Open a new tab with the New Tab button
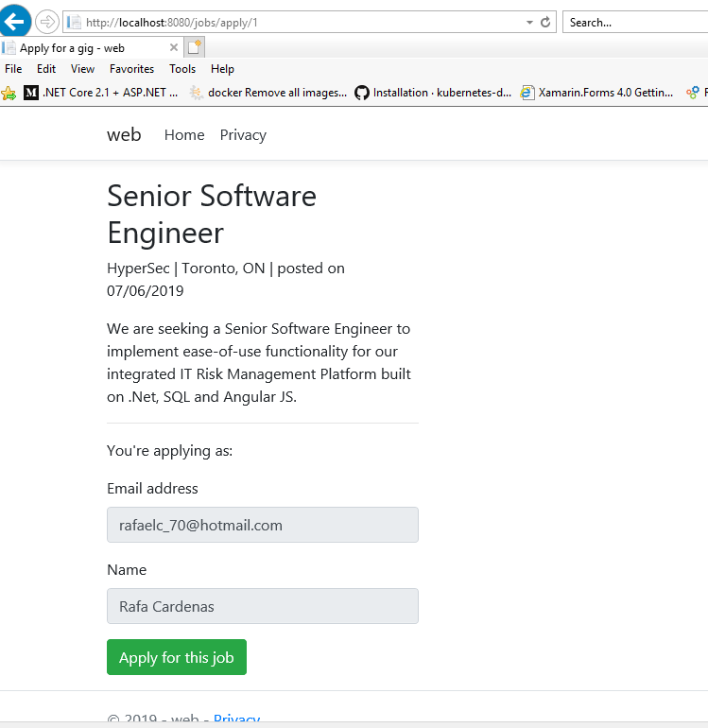The width and height of the screenshot is (708, 728). click(195, 47)
